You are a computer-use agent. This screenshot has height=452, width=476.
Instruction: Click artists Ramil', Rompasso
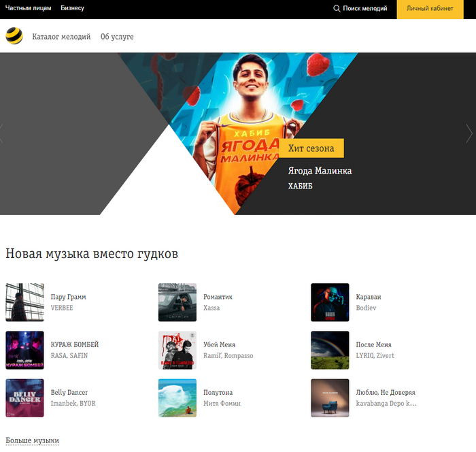coord(228,355)
